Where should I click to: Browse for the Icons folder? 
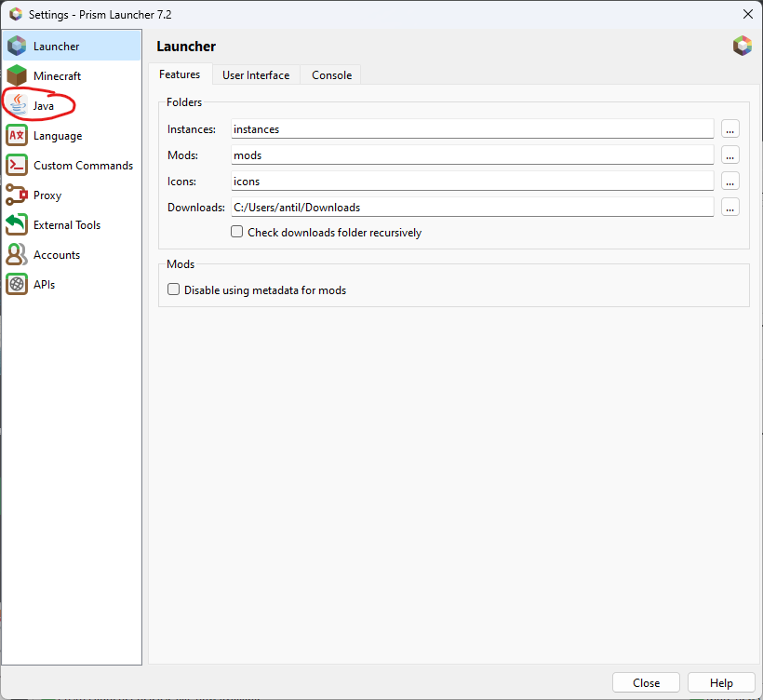[730, 182]
